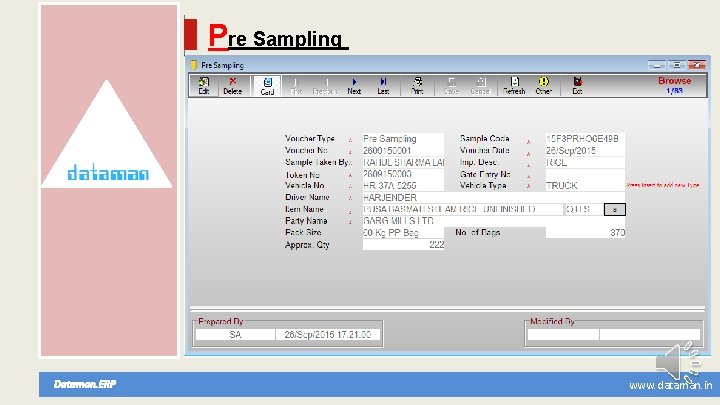The image size is (720, 405).
Task: Click the 'Press Insert to add new Type' hint
Action: (663, 185)
